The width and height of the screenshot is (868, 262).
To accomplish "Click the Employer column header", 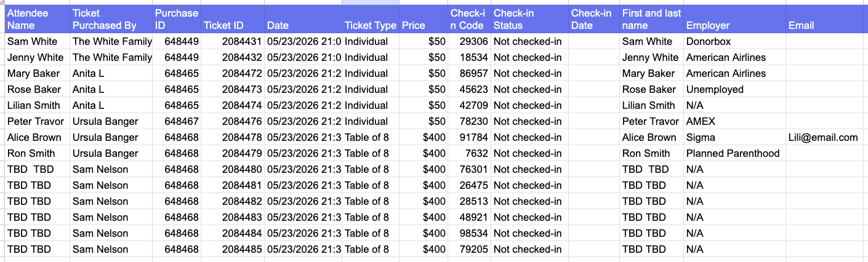I will [734, 19].
